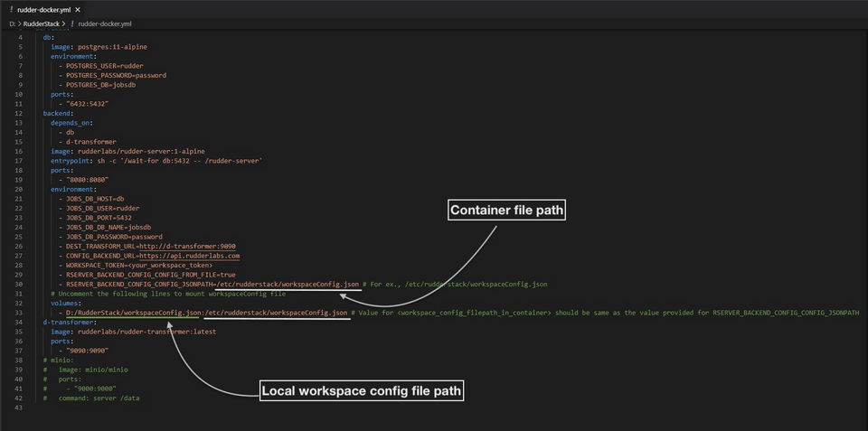
Task: Click the "6432:5432" port value
Action: [x=87, y=104]
